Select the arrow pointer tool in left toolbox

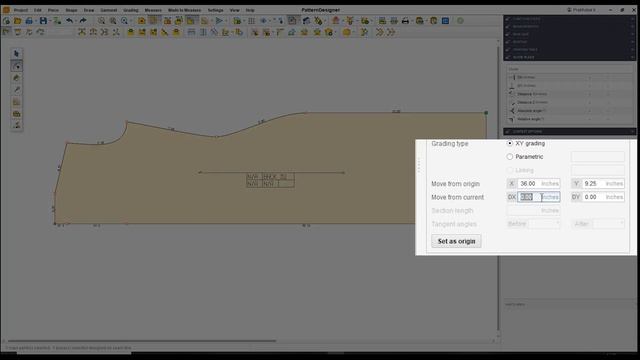click(x=16, y=53)
